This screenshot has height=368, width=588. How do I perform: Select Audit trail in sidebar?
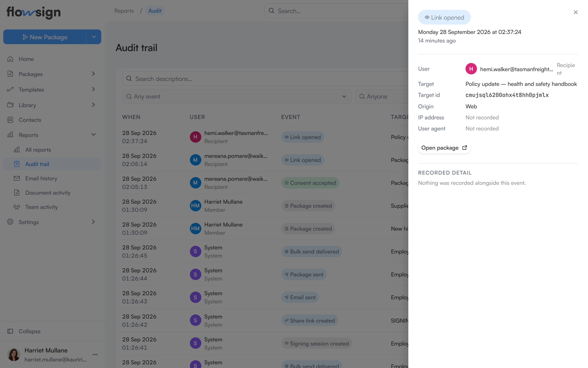pyautogui.click(x=52, y=164)
